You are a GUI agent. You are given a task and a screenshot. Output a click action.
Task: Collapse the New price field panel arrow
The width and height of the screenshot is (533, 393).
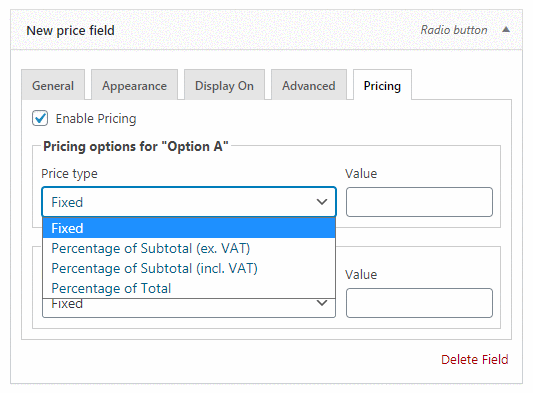pyautogui.click(x=506, y=30)
